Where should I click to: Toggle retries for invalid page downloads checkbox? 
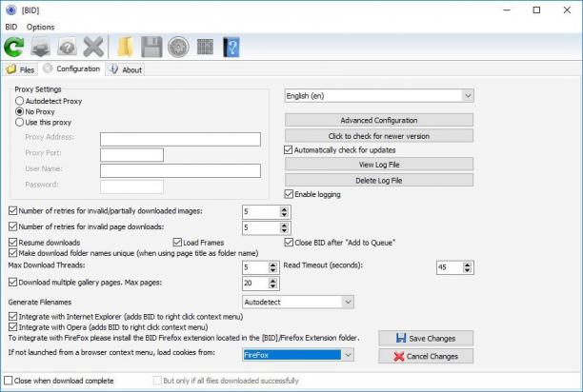[12, 226]
